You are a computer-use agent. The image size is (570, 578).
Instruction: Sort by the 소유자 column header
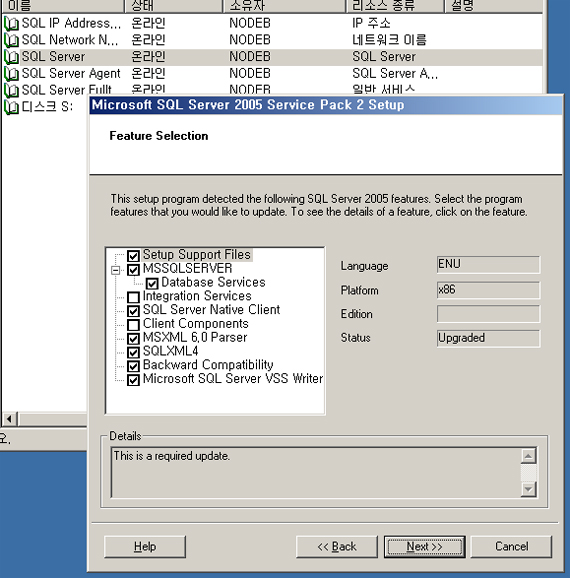pyautogui.click(x=284, y=6)
